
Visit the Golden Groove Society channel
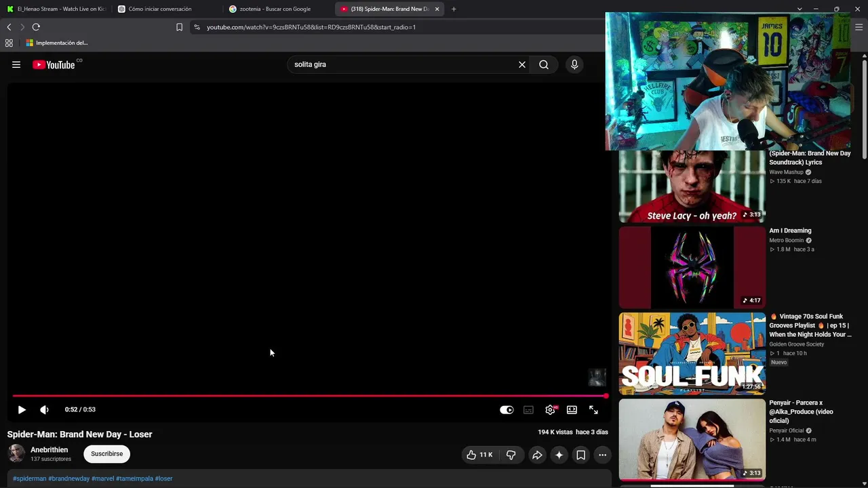click(x=797, y=344)
